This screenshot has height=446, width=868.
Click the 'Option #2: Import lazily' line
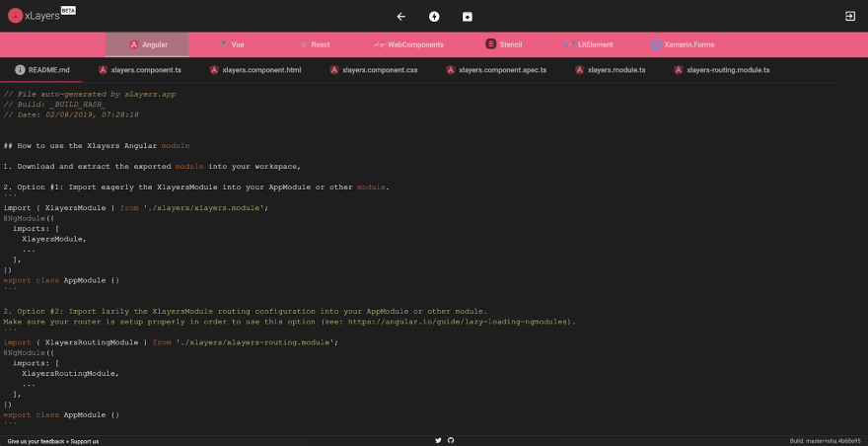click(x=246, y=312)
